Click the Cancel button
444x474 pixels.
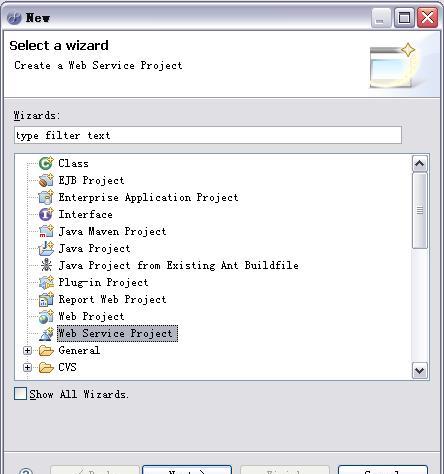[x=383, y=470]
